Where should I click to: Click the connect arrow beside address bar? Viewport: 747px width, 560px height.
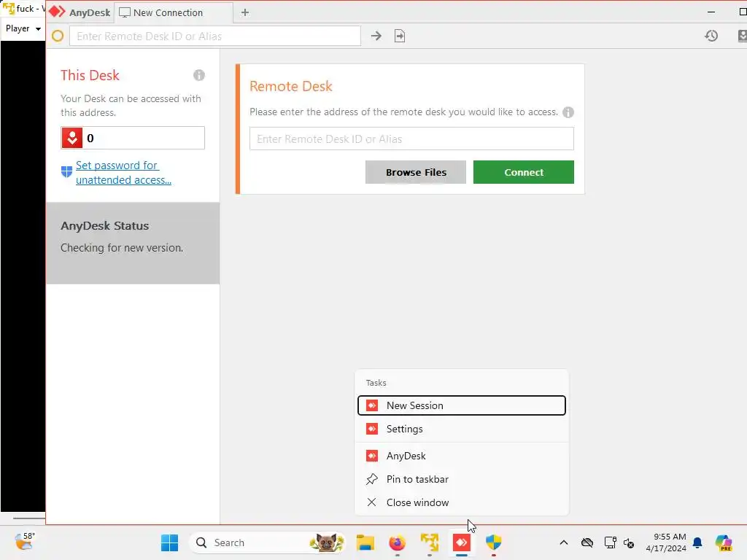click(376, 36)
